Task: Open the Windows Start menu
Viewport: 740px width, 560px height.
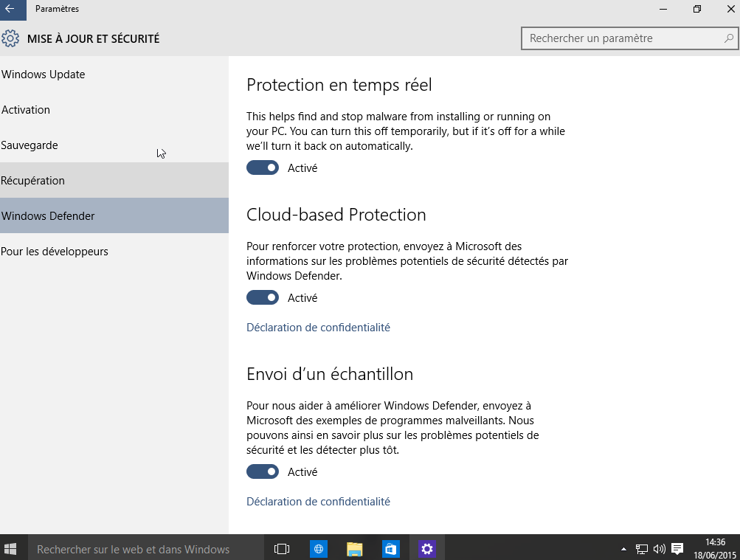Action: [x=10, y=549]
